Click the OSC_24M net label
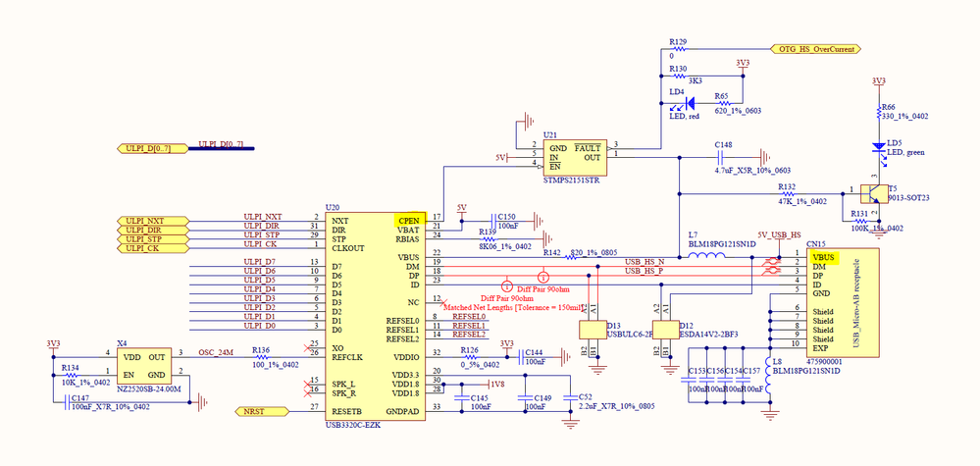980x466 pixels. point(215,352)
